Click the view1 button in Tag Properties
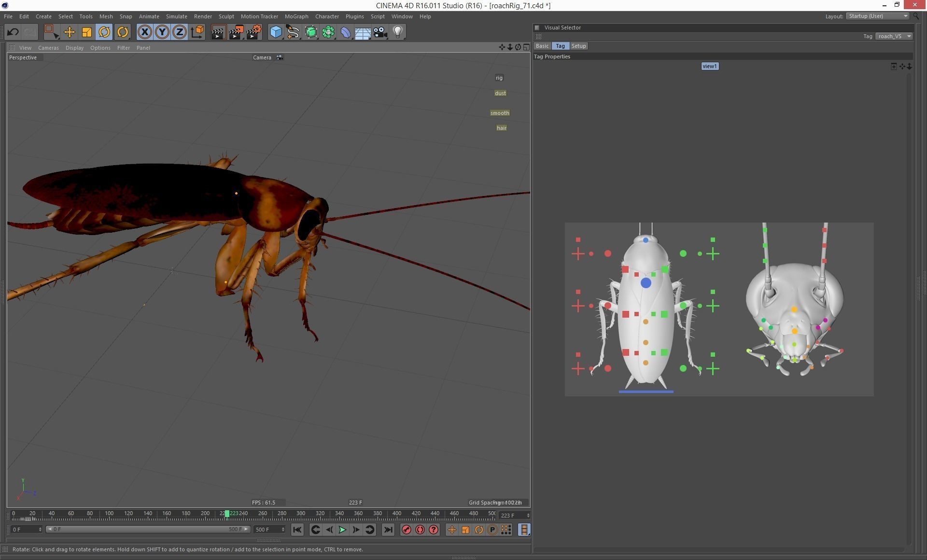The height and width of the screenshot is (560, 927). click(710, 66)
